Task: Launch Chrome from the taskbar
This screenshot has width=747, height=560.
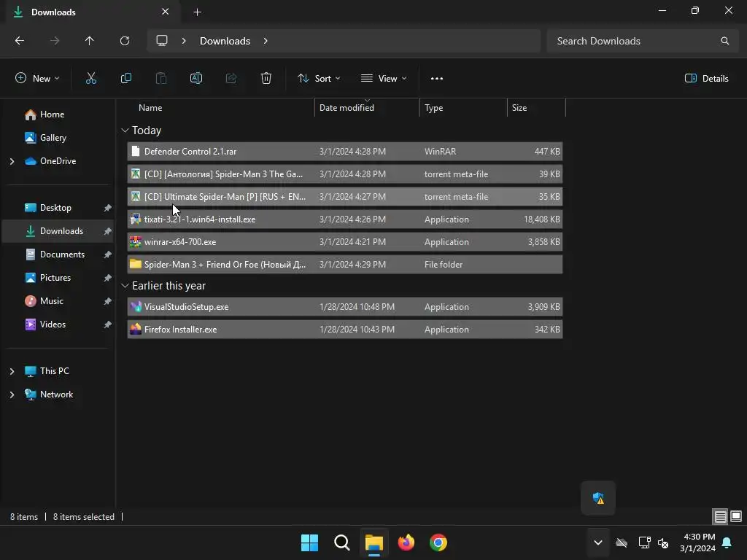Action: pyautogui.click(x=438, y=542)
